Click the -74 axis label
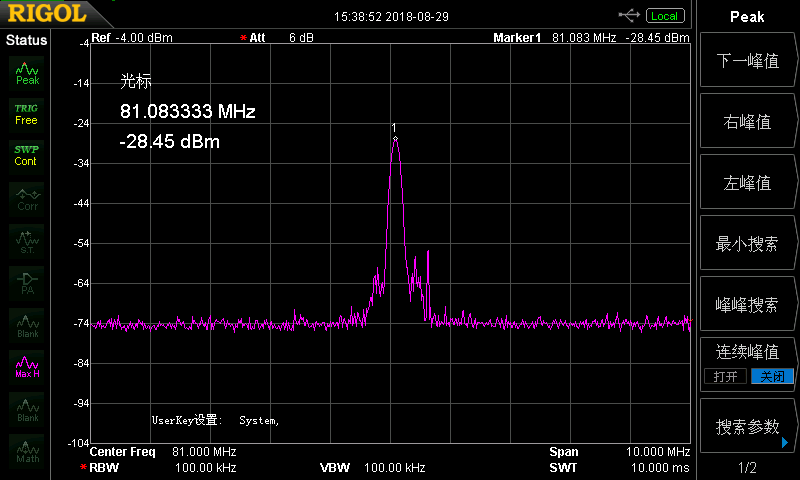 (81, 323)
